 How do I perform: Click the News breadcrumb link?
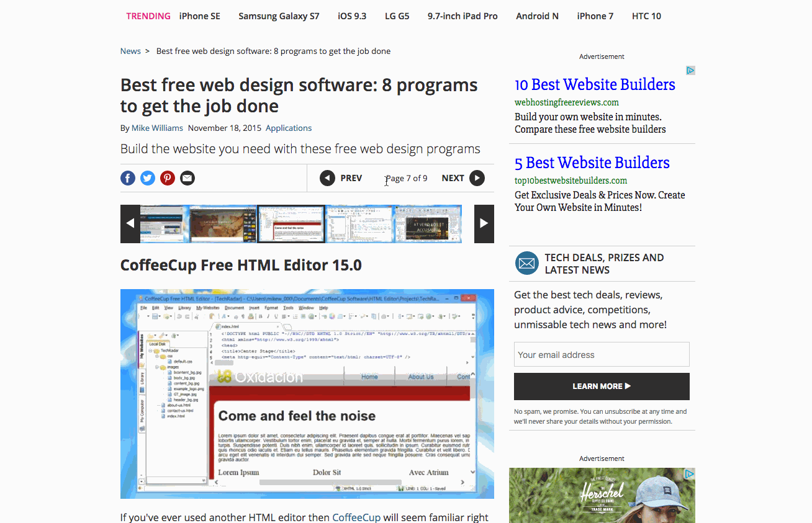[130, 51]
